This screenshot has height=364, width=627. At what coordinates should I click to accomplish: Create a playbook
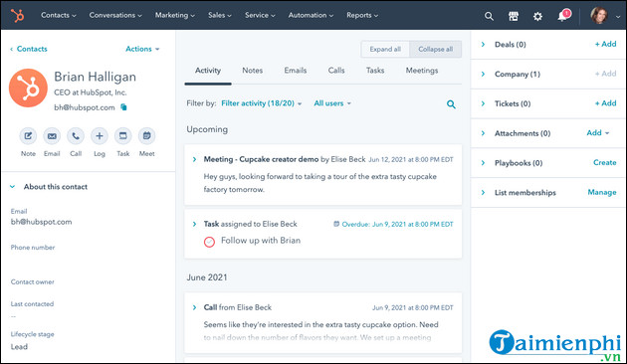[x=605, y=163]
